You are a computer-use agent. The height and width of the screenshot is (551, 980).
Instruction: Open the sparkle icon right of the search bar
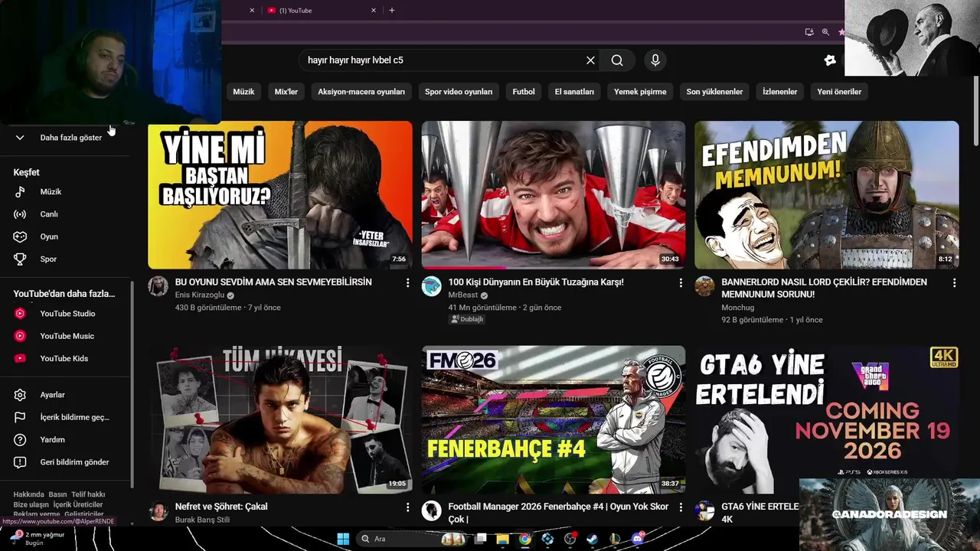pyautogui.click(x=830, y=60)
